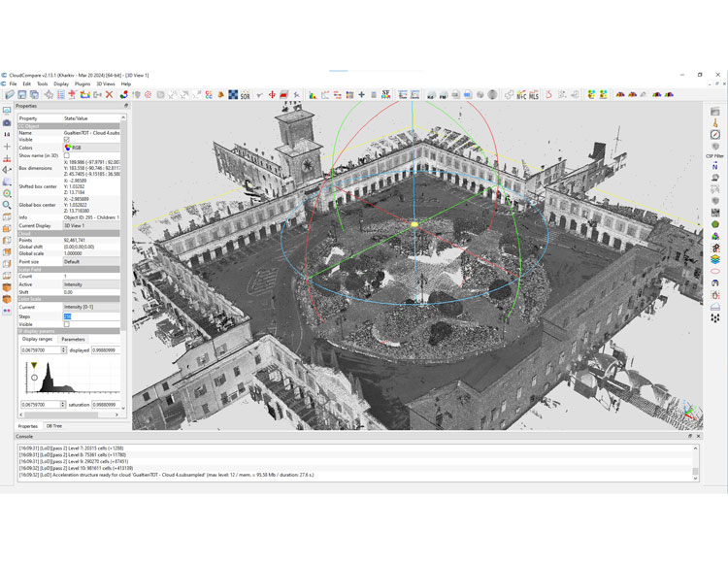
Task: Switch to the Parameters tab
Action: click(74, 340)
